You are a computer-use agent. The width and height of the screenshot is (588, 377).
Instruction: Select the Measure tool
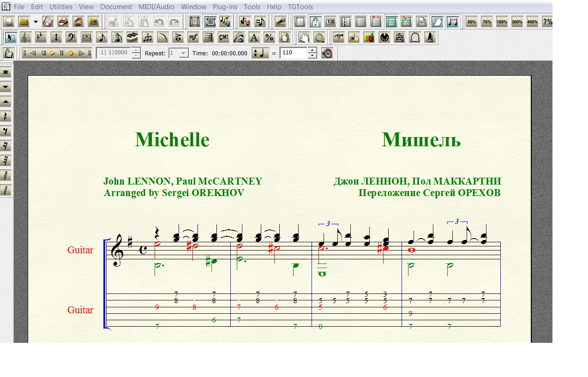[86, 37]
